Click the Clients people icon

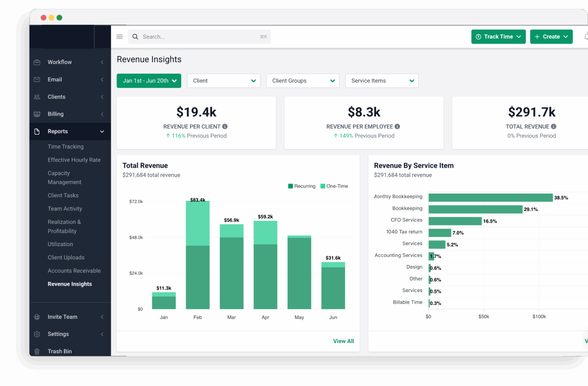pyautogui.click(x=37, y=97)
